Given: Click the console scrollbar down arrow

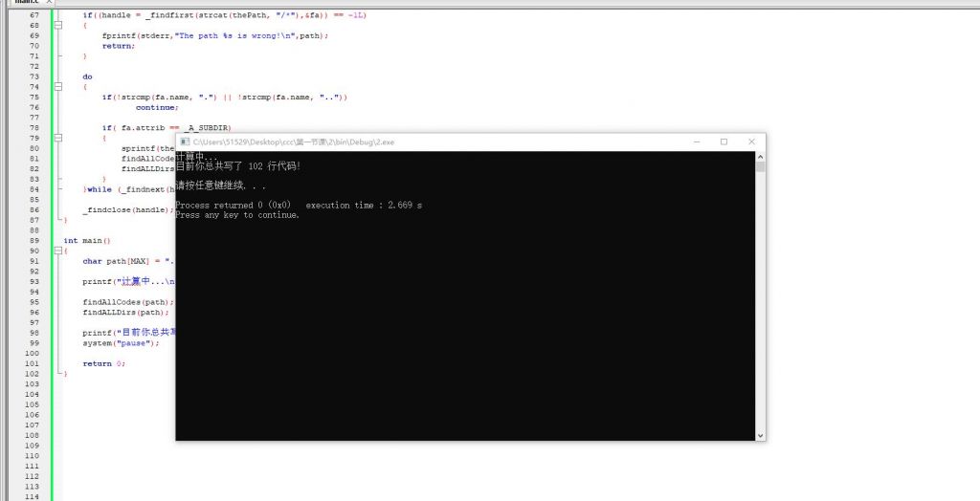Looking at the screenshot, I should [761, 435].
